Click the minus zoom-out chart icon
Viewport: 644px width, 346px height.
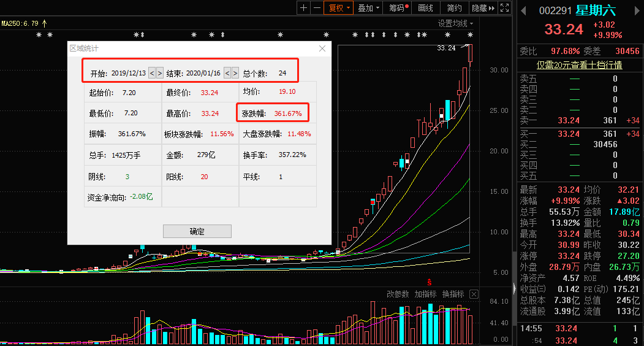point(316,8)
